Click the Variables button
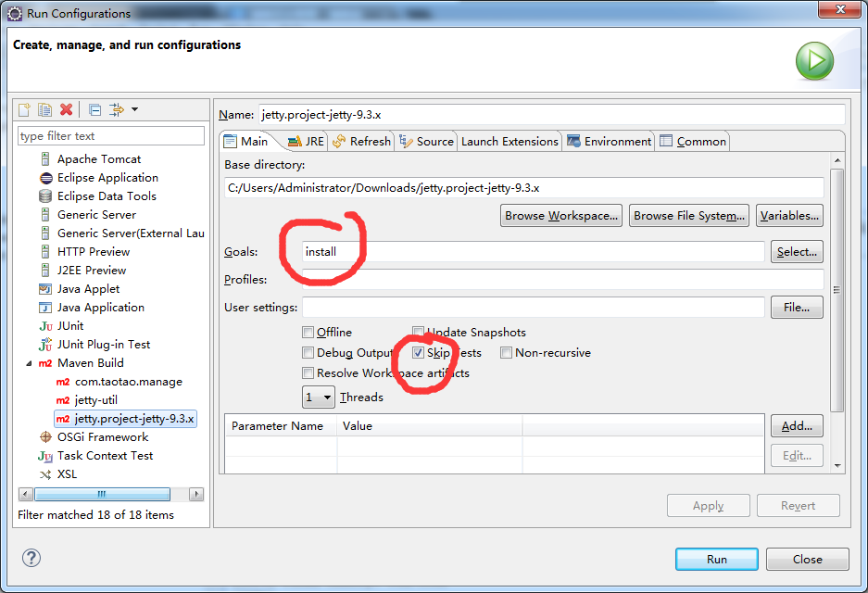 pyautogui.click(x=789, y=216)
